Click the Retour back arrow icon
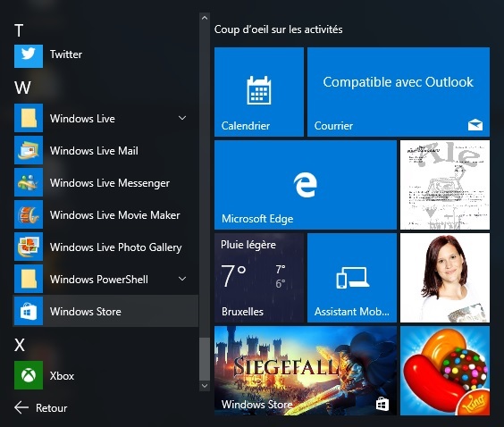Screen dimensions: 504x427 pos(21,407)
